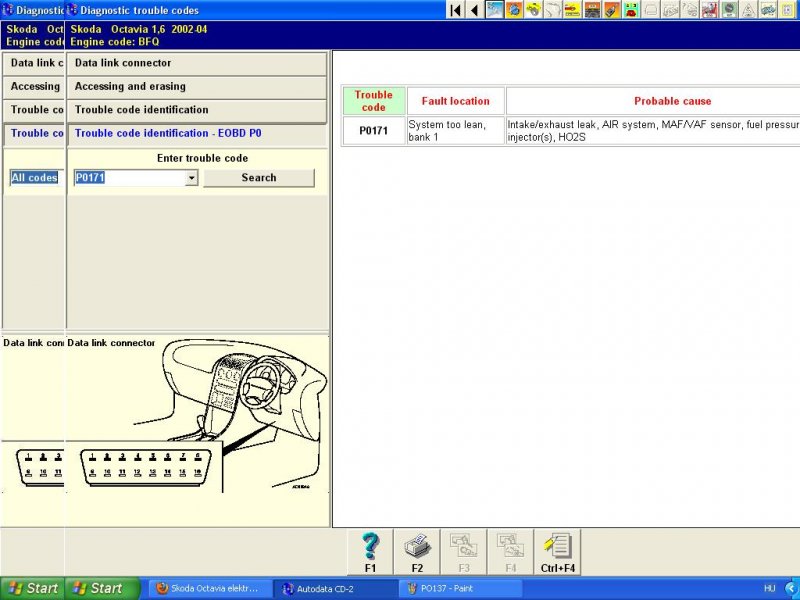The width and height of the screenshot is (800, 600).
Task: Click the grey cable toolbar icon
Action: (x=553, y=10)
